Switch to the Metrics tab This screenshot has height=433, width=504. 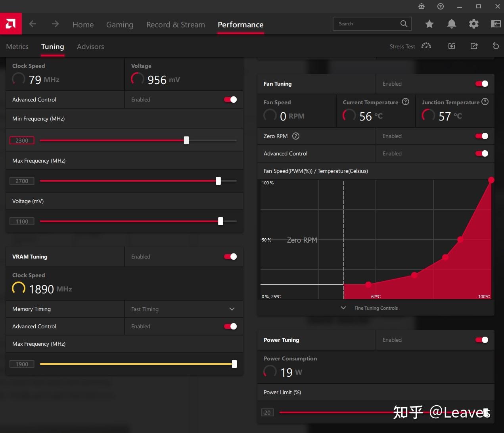point(17,46)
